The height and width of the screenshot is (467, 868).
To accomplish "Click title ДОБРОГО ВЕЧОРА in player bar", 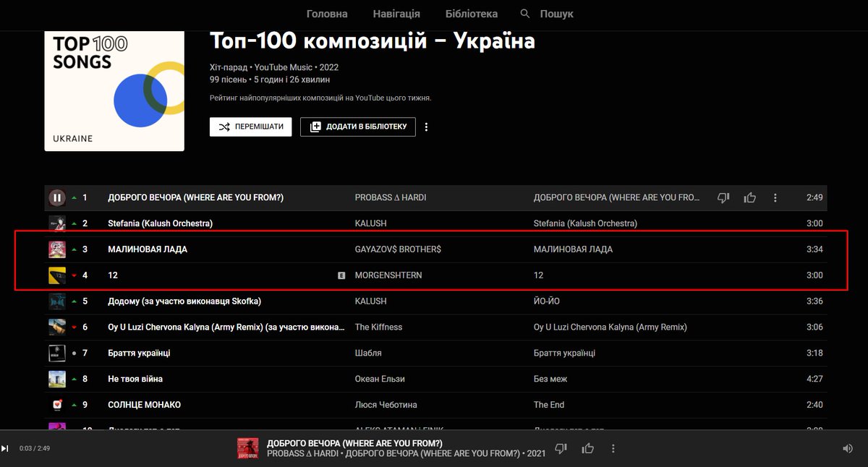I will (354, 443).
